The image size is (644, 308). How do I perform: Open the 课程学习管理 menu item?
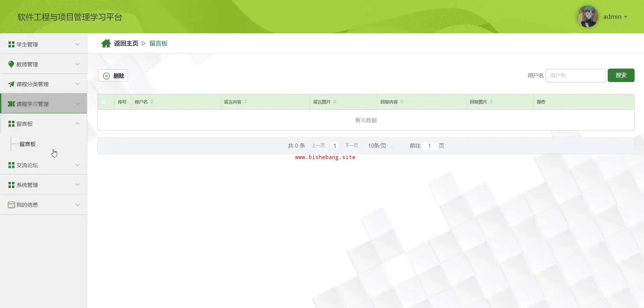click(44, 104)
